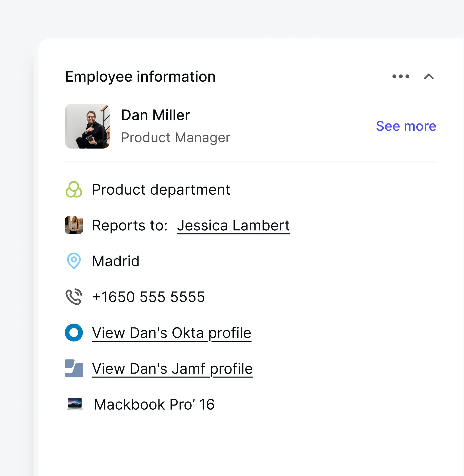Open Jessica Lambert's avatar thumbnail
Viewport: 464px width, 476px height.
pos(74,225)
